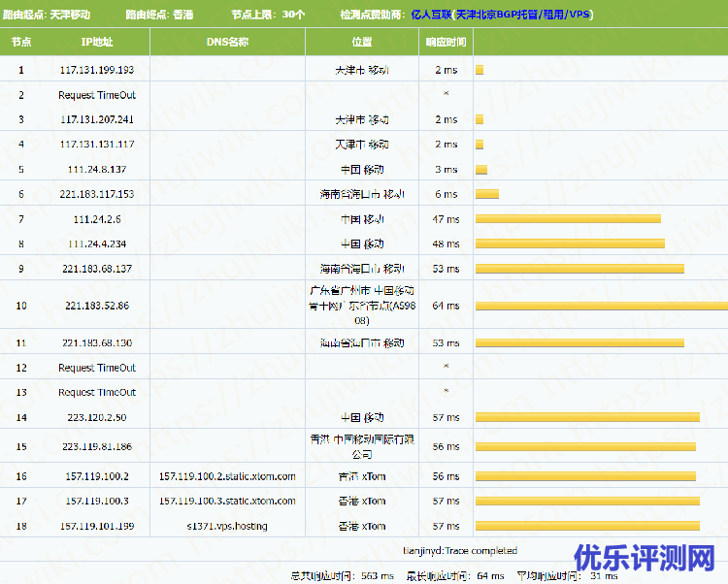This screenshot has height=584, width=728.
Task: Click the Trace completed status text
Action: coord(460,551)
